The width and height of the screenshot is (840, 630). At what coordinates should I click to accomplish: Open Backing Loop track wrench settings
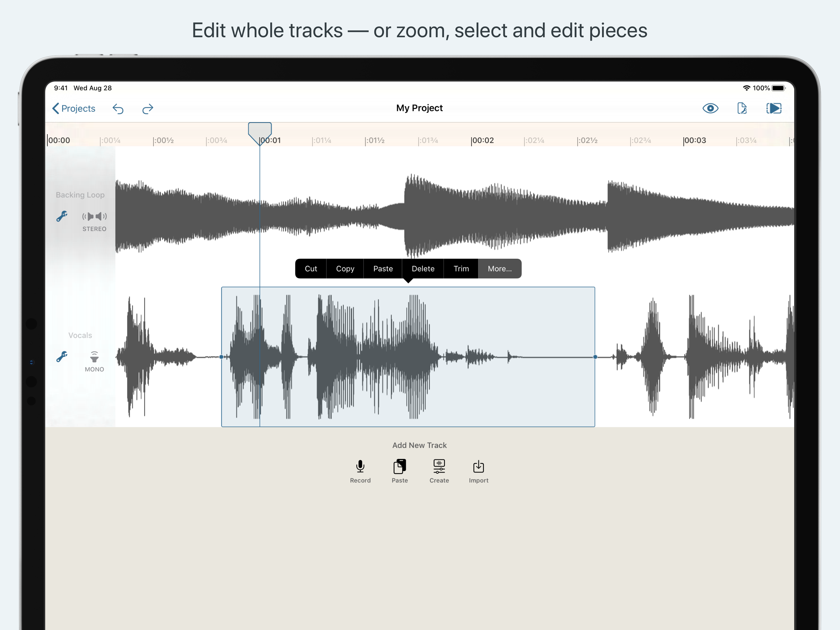pos(62,216)
